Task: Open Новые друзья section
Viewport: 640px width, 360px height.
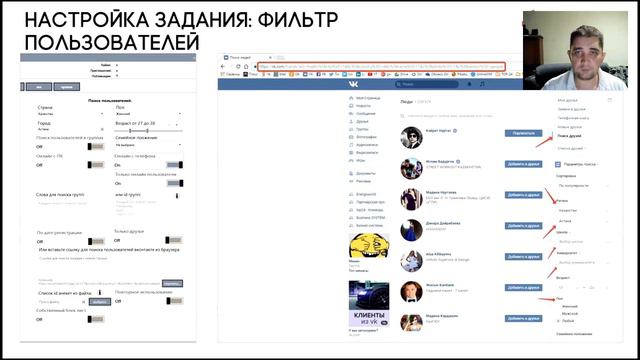Action: [x=569, y=127]
